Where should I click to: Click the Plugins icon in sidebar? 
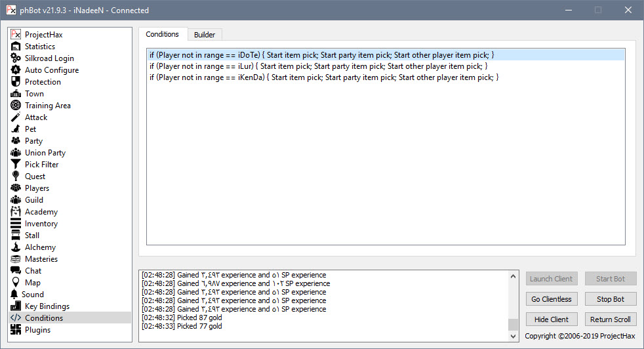[16, 330]
